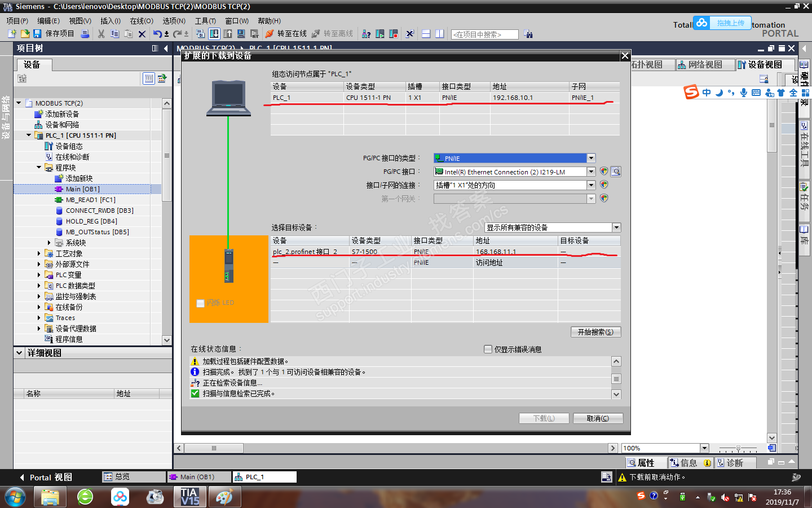This screenshot has height=508, width=812.
Task: Open the 选项(N) menu
Action: coord(174,21)
